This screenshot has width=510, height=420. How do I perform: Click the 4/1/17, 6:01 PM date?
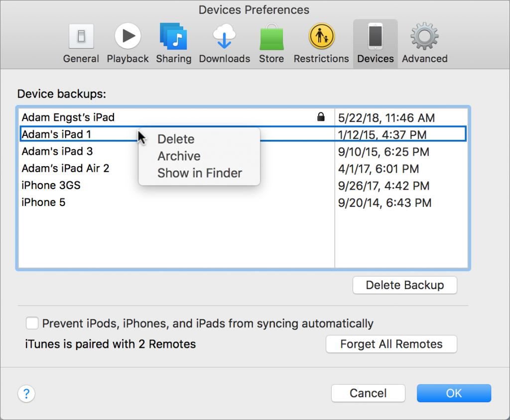click(x=379, y=169)
